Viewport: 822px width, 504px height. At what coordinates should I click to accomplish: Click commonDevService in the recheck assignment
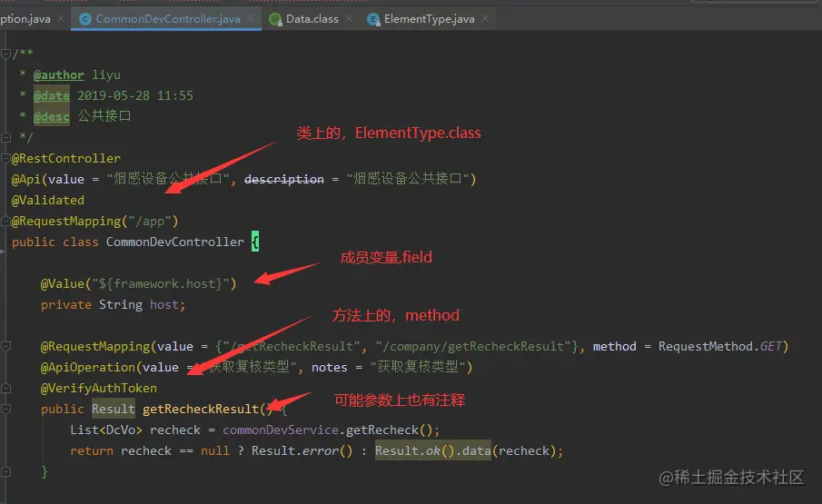281,430
